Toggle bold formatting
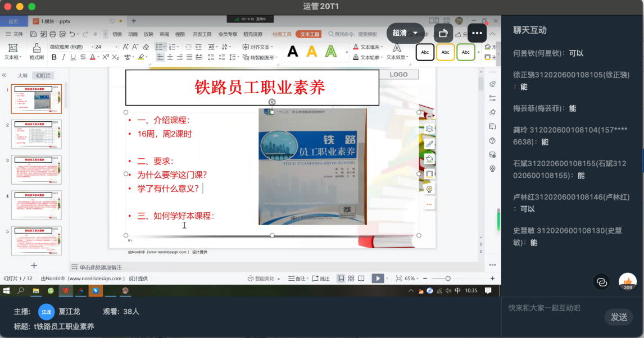Viewport: 644px width, 338px height. pos(54,57)
